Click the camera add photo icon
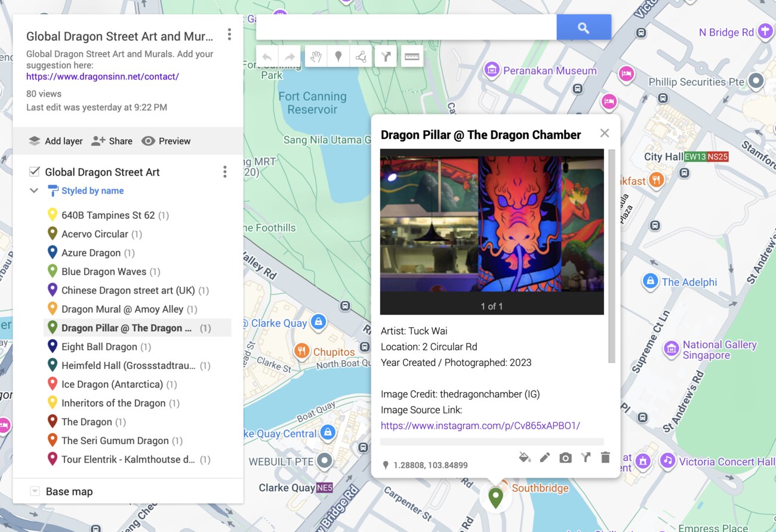 565,457
